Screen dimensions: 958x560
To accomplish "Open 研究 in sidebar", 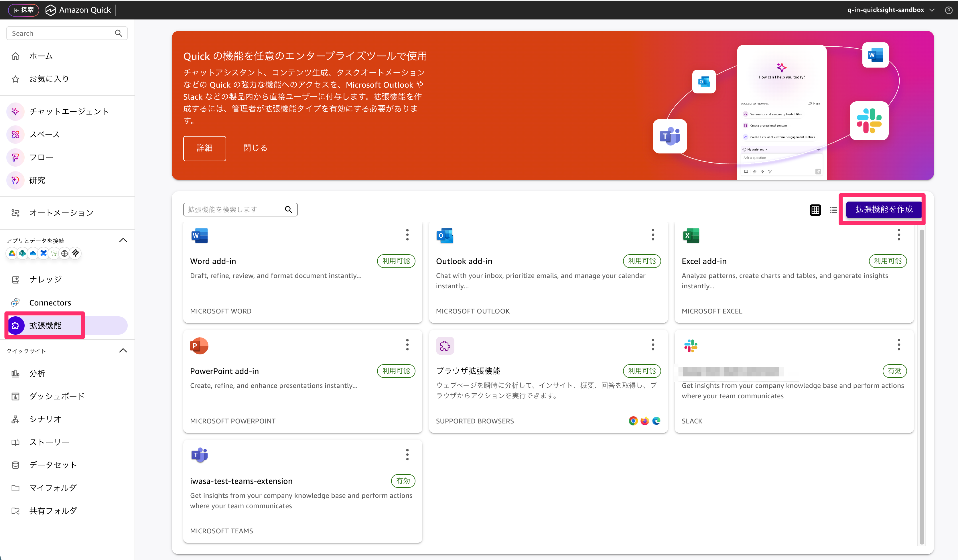I will tap(68, 180).
